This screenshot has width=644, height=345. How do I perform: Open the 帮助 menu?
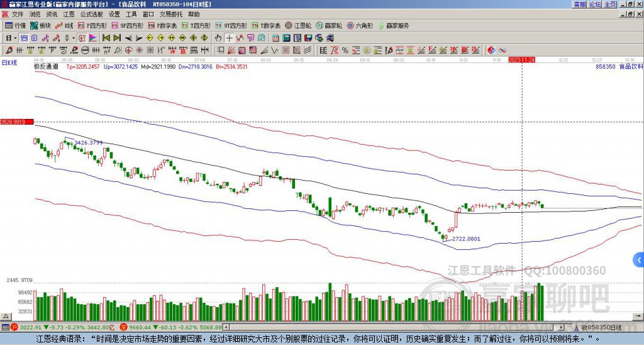[x=194, y=14]
